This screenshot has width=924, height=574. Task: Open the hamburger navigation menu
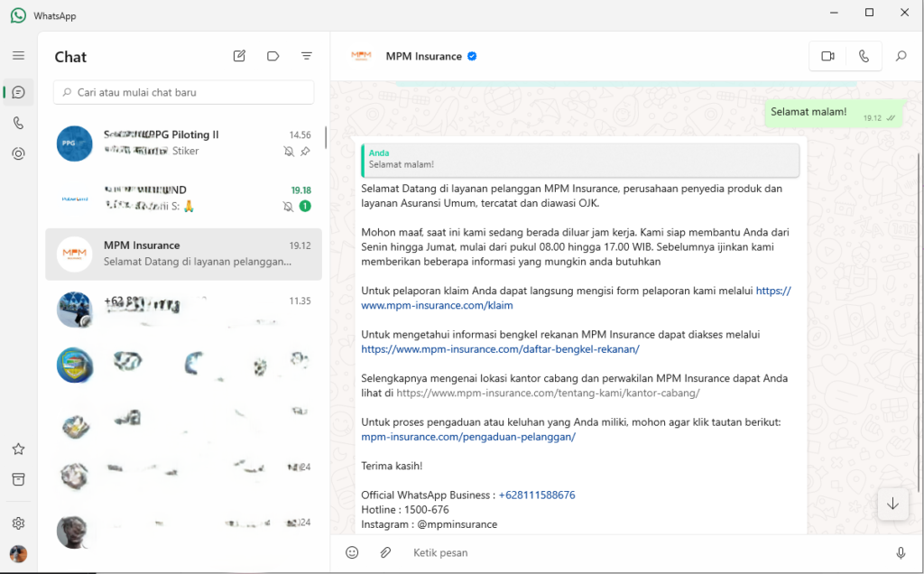click(18, 55)
